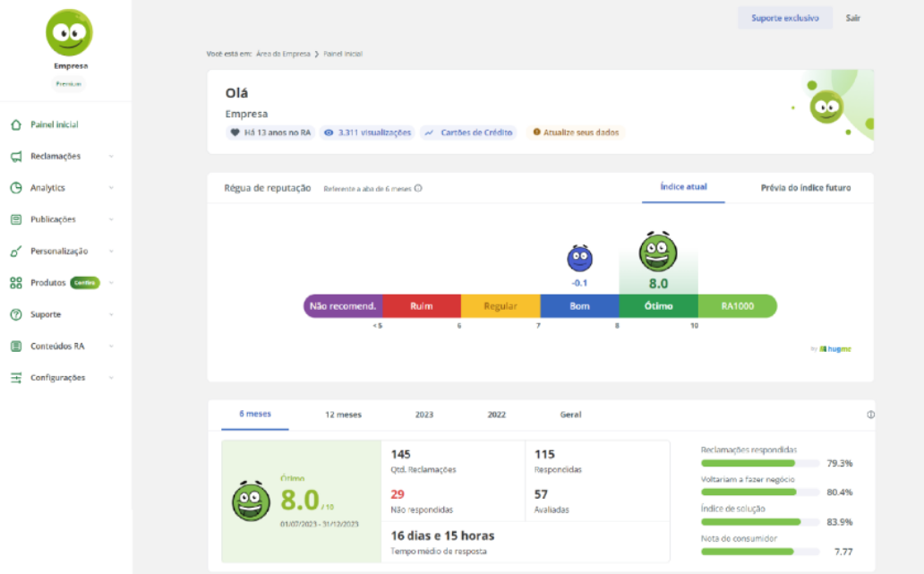Screen dimensions: 924x574
Task: Click the Reclamações megaphone icon
Action: coord(16,157)
